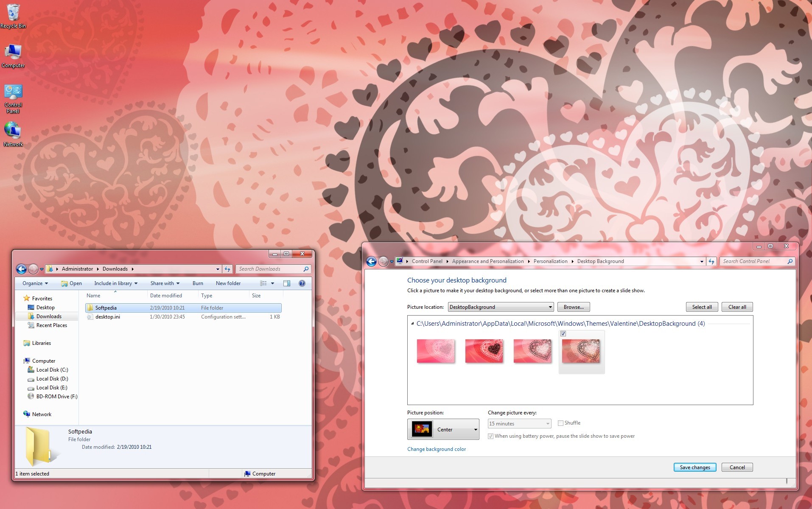This screenshot has width=812, height=509.
Task: Enable the Shuffle checkbox
Action: point(560,423)
